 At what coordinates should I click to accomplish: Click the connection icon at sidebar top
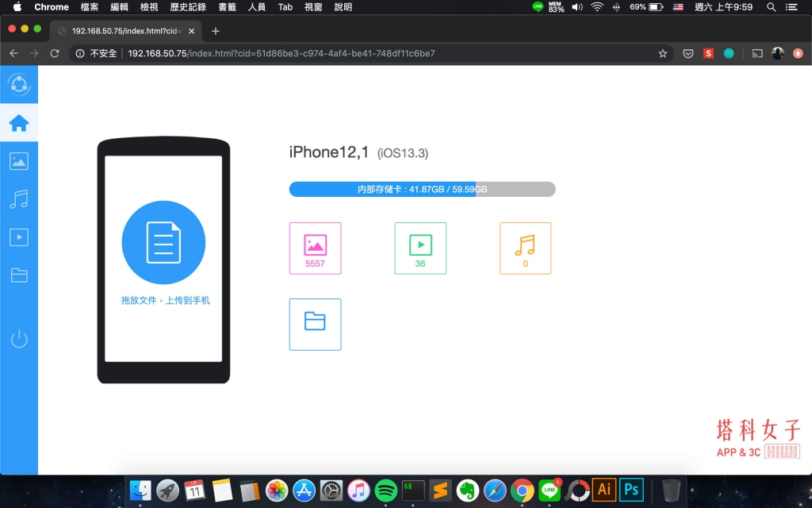[x=18, y=84]
